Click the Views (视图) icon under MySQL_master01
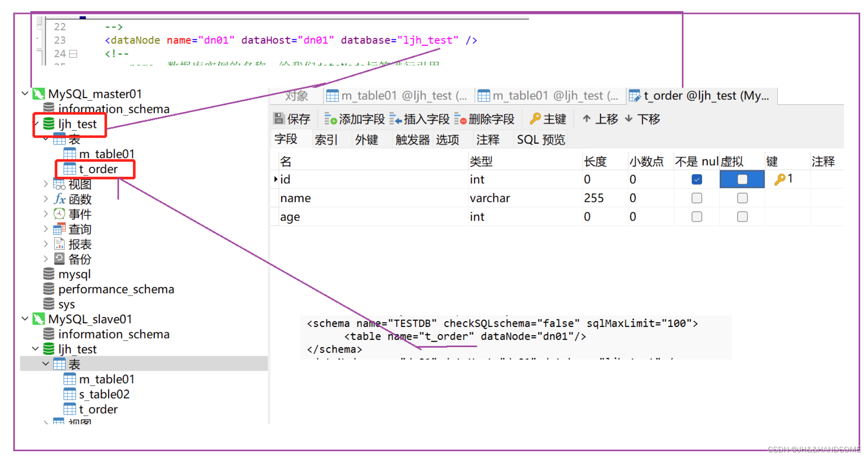868x457 pixels. [59, 184]
